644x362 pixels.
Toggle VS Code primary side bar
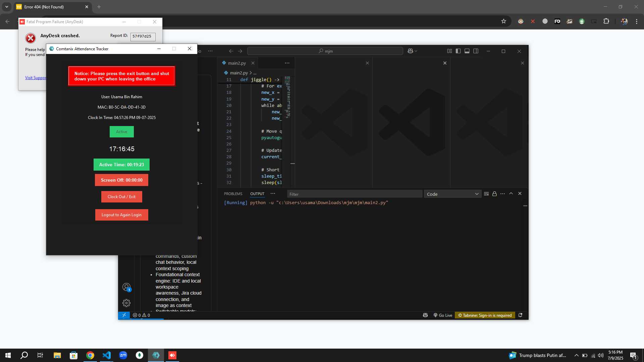tap(458, 51)
